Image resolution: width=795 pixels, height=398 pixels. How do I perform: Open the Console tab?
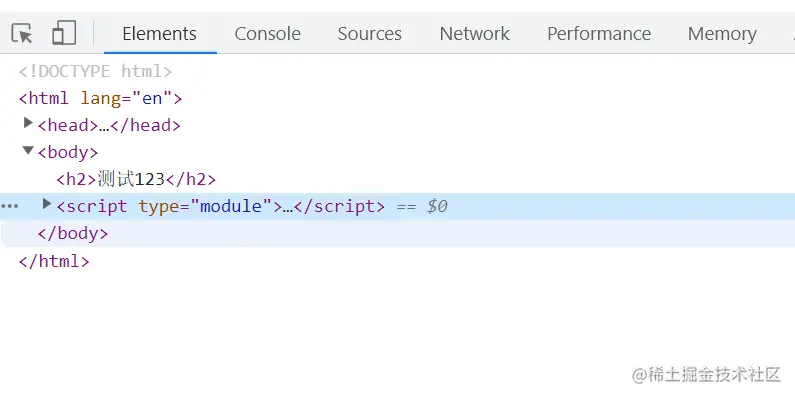tap(267, 33)
